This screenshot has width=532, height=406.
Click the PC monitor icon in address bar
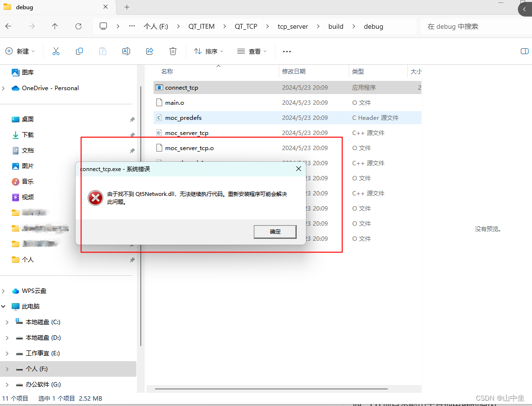tap(103, 26)
